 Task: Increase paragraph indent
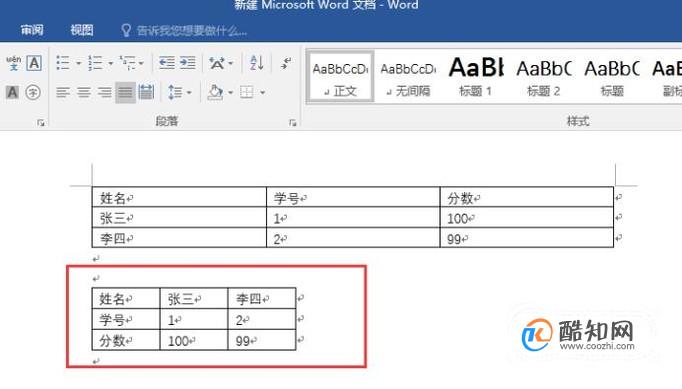point(188,63)
